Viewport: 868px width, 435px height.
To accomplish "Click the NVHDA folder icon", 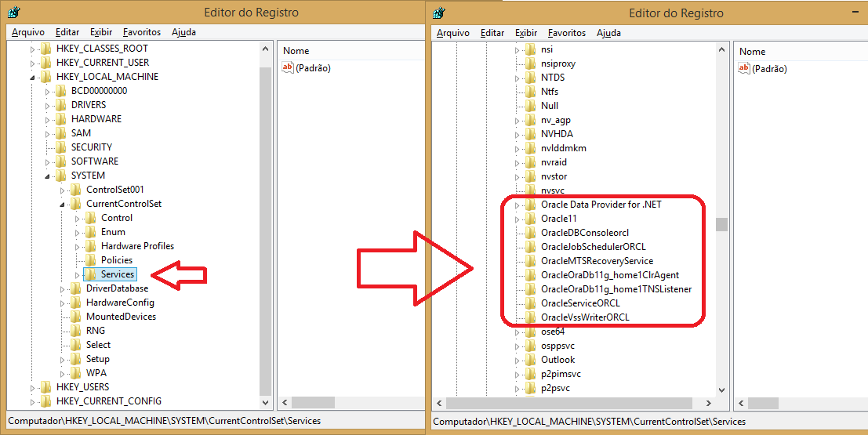I will (531, 134).
